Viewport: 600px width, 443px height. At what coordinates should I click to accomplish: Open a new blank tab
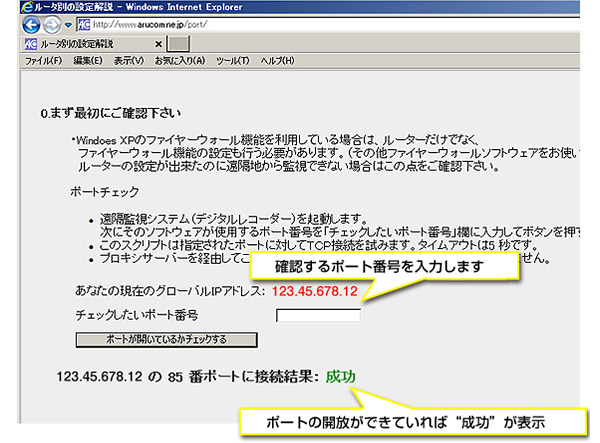(178, 44)
